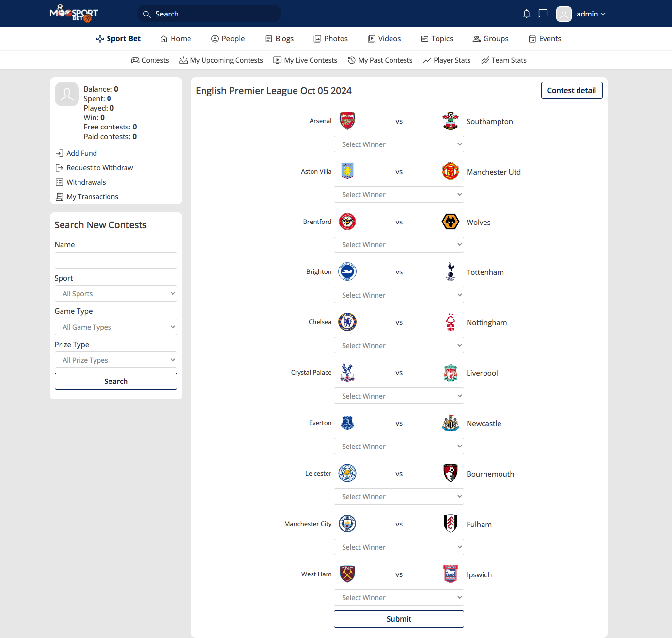The image size is (672, 638).
Task: Focus the contest Name input field
Action: (x=116, y=260)
